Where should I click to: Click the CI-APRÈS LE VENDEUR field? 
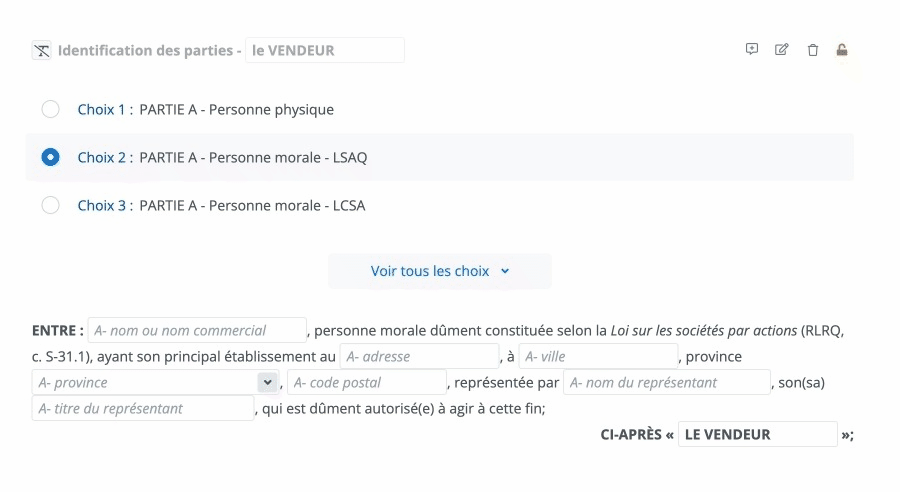[757, 434]
